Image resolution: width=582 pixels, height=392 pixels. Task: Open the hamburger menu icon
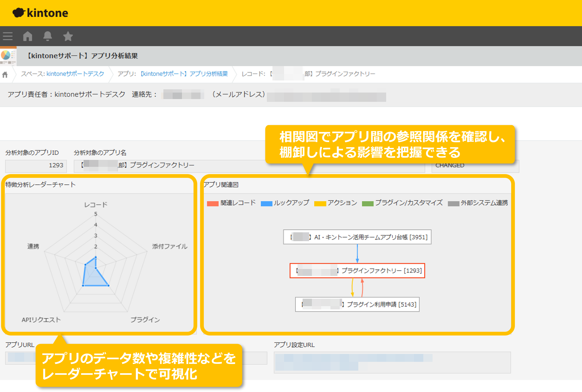7,36
